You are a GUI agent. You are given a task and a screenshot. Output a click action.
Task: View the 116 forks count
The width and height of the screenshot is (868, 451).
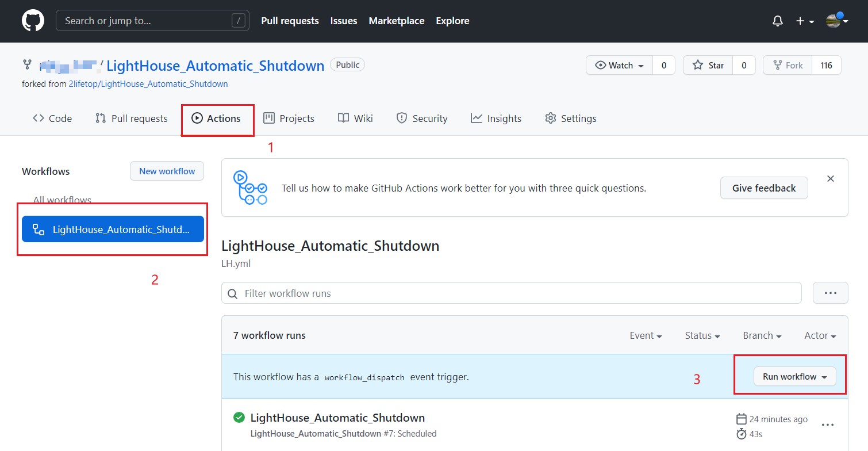point(827,66)
